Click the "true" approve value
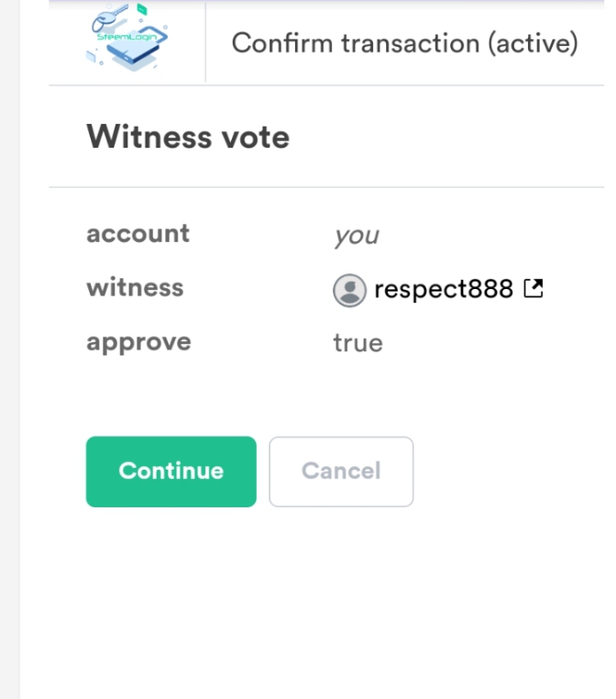The height and width of the screenshot is (699, 616). (x=357, y=343)
